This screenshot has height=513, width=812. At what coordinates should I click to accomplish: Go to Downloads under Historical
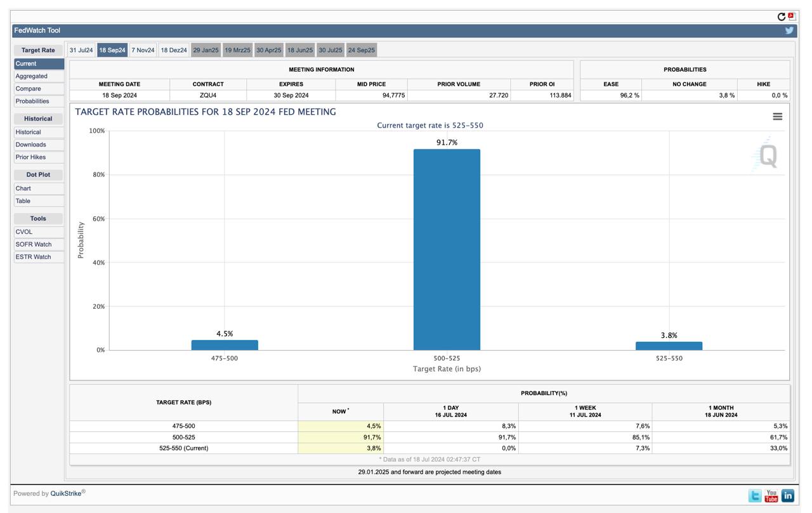[x=30, y=145]
